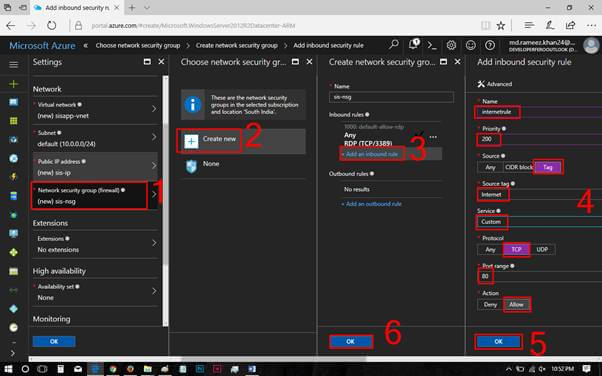Image resolution: width=602 pixels, height=376 pixels.
Task: Toggle the hamburger menu in left sidebar
Action: (x=13, y=65)
